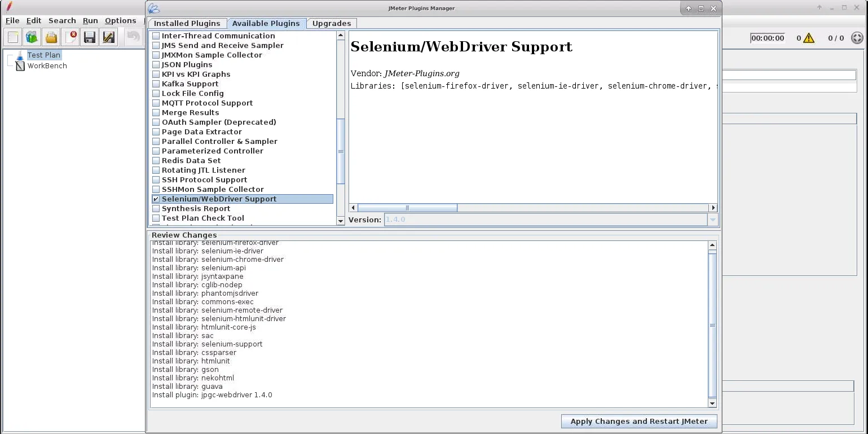Click the Plugins Manager title bar icon
This screenshot has width=868, height=434.
click(153, 8)
